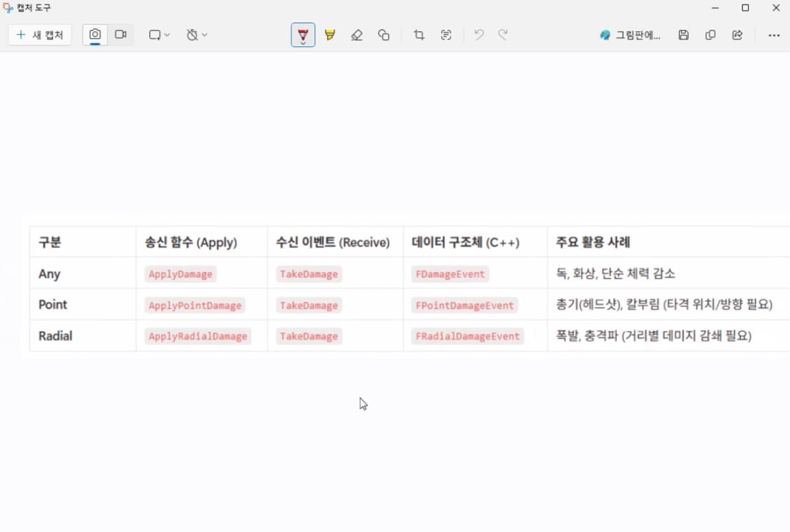Copy the capture to the clipboard
Screen dimensions: 790x532
click(710, 34)
